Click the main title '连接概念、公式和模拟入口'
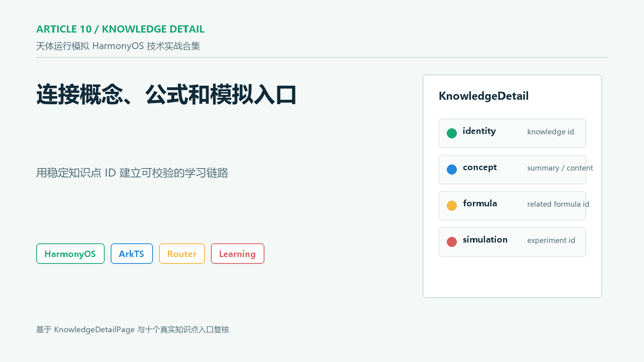 click(166, 95)
